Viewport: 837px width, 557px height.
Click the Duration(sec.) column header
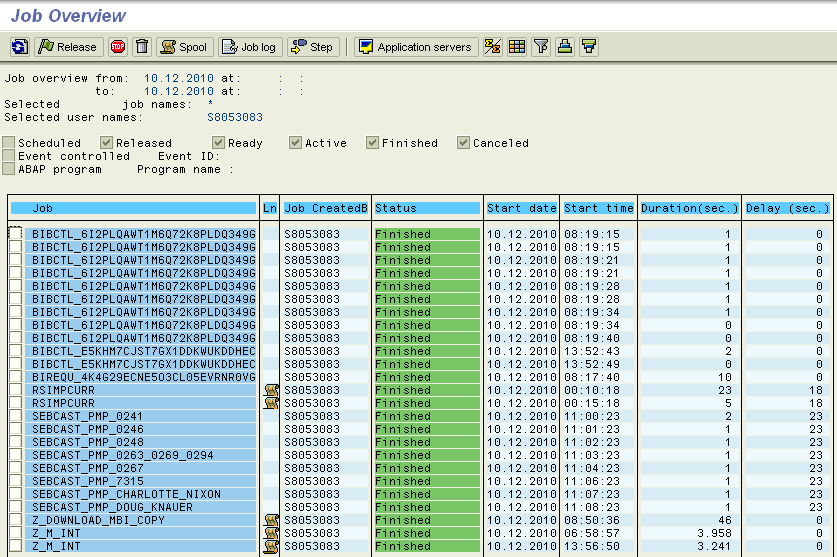(x=689, y=208)
